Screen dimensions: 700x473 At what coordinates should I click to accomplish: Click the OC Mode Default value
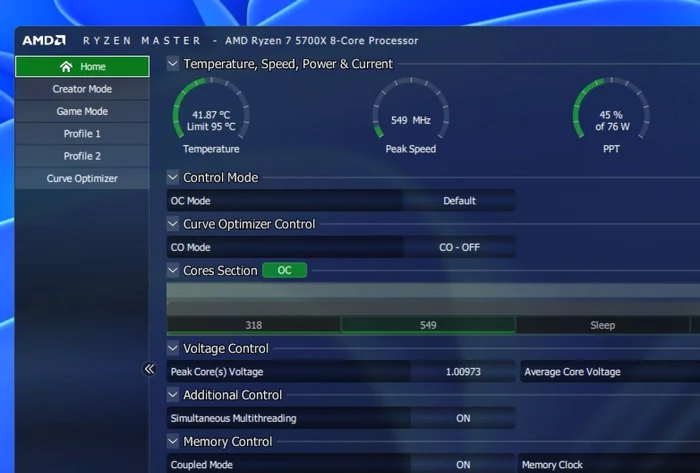(x=459, y=201)
